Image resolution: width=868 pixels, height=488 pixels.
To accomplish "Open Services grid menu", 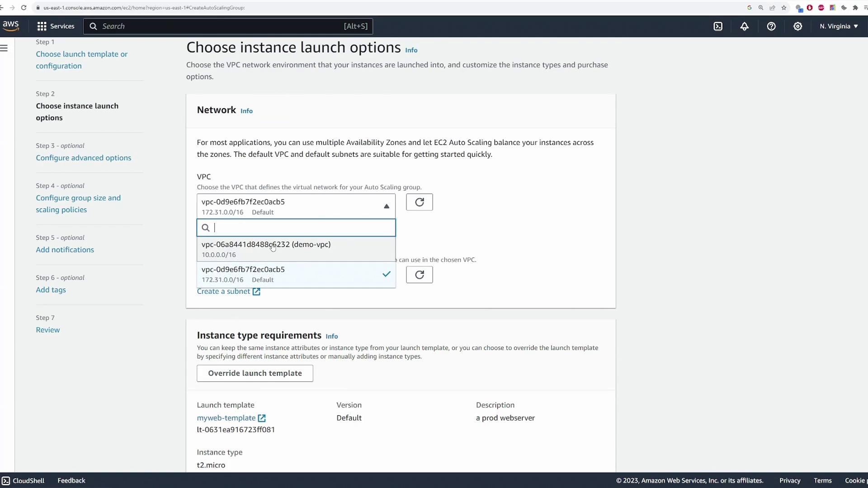I will point(56,26).
